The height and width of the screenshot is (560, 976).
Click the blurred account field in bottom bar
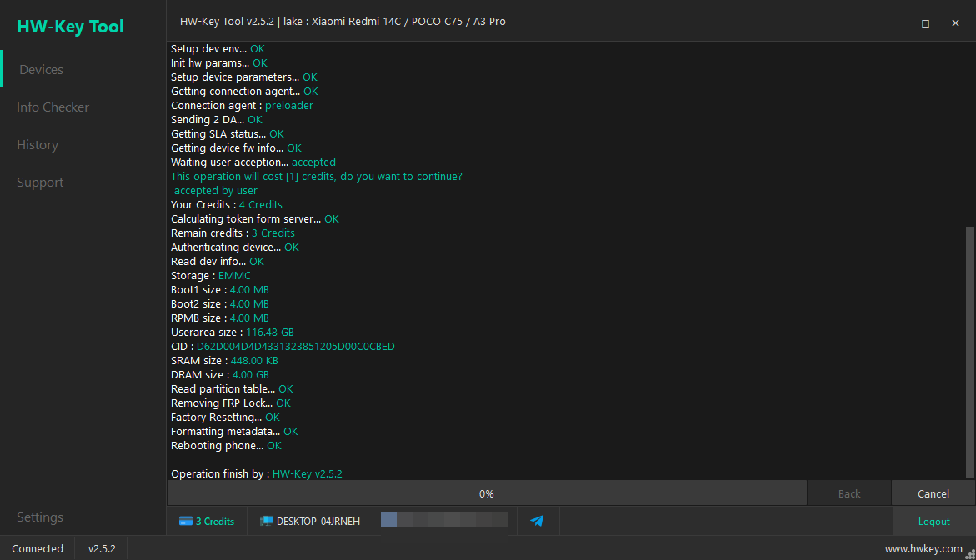pos(443,519)
